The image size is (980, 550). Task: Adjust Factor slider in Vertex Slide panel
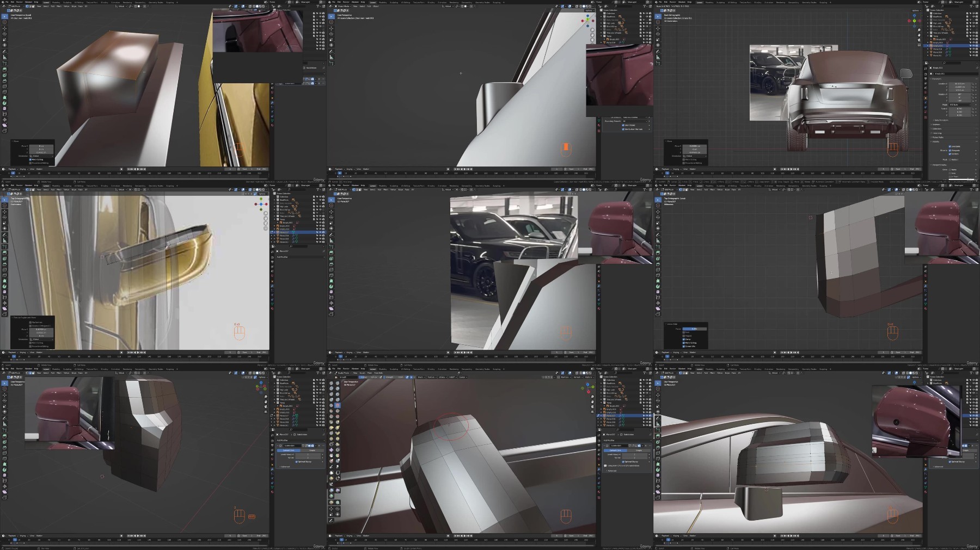(694, 329)
